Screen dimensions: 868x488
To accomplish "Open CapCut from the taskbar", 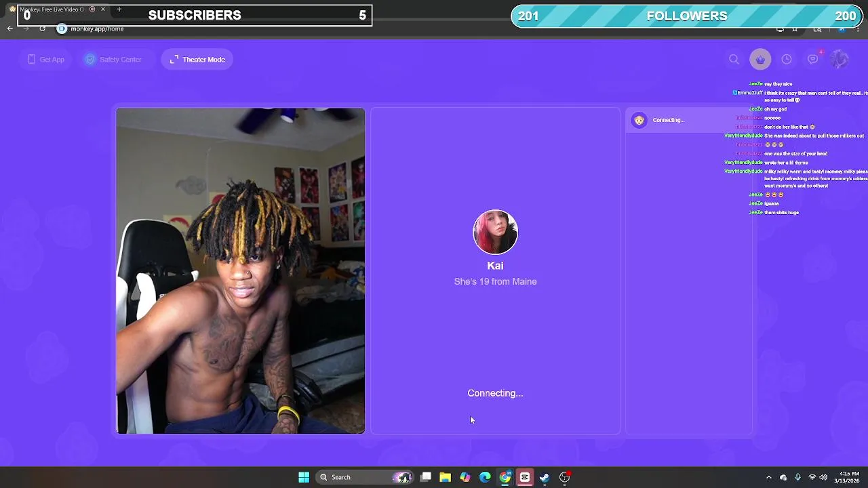I will tap(525, 477).
